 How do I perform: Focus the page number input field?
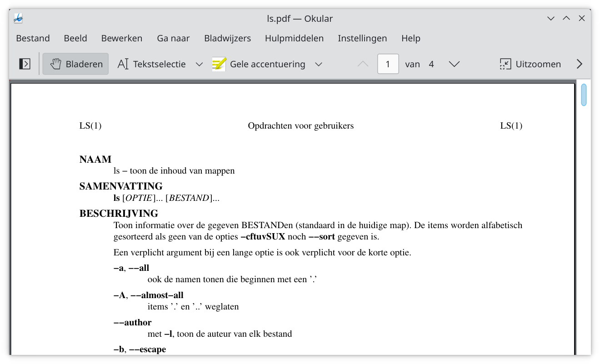(388, 64)
